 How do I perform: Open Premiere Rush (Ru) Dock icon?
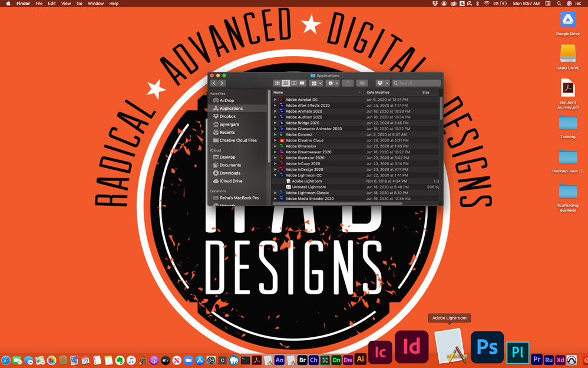[549, 360]
